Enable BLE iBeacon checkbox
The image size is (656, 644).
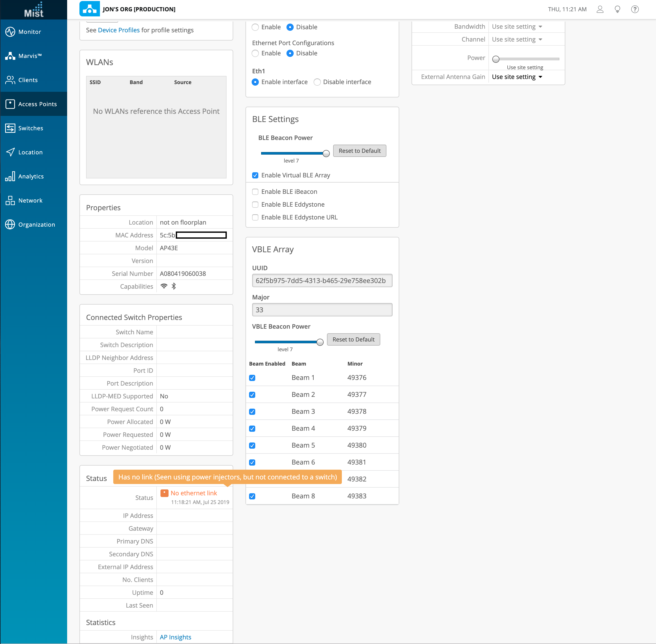(x=255, y=192)
